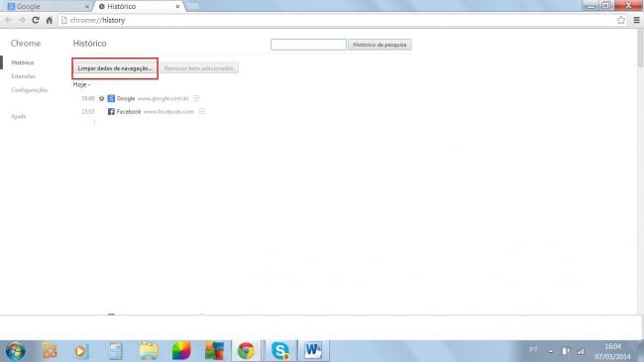Open Extensões in the left sidebar
This screenshot has width=644, height=362.
point(24,76)
